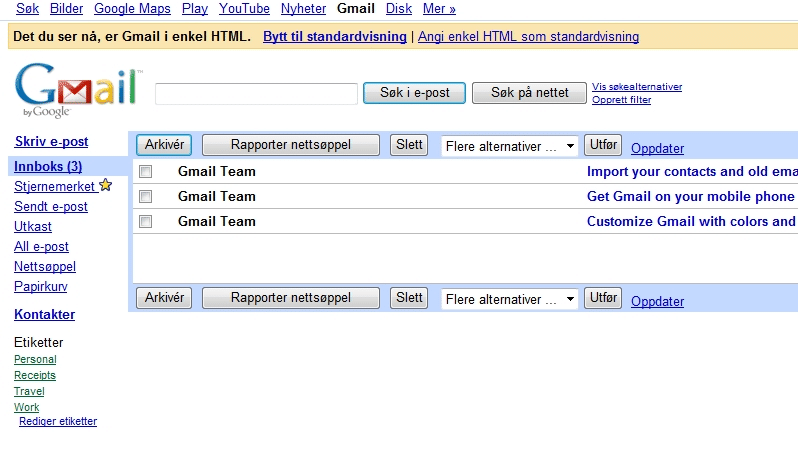Check the box for the Import contacts email

click(x=146, y=172)
